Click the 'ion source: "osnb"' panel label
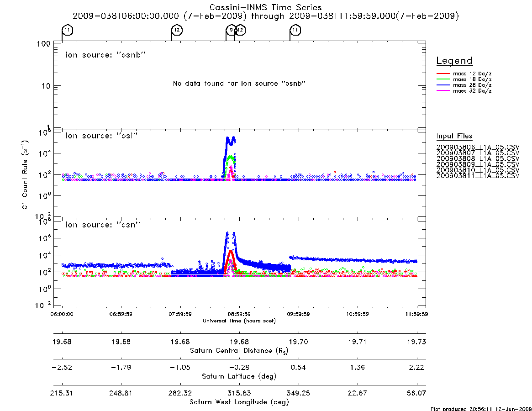Screen dimensions: 532x411 pos(105,55)
